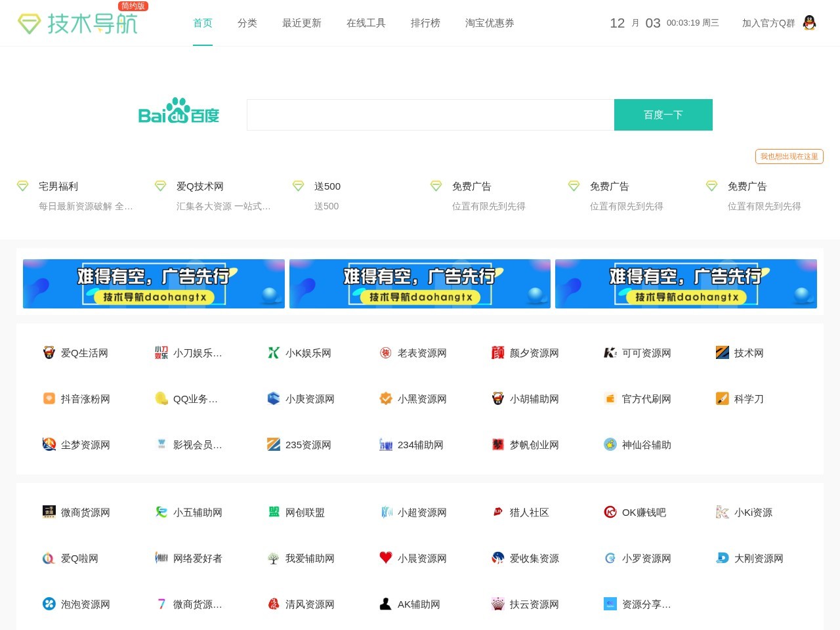Screen dimensions: 840x630
Task: Click the 我也想出现在这里 link
Action: (789, 156)
